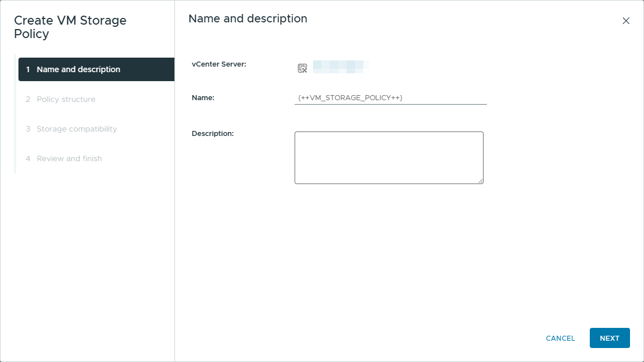Click NEXT to continue the wizard

click(609, 338)
